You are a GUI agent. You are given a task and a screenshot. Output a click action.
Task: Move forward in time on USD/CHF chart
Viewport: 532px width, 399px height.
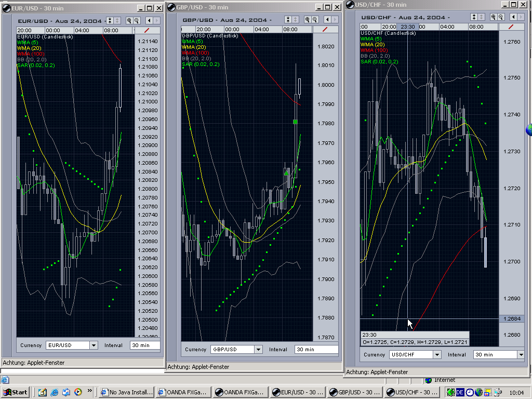521,17
